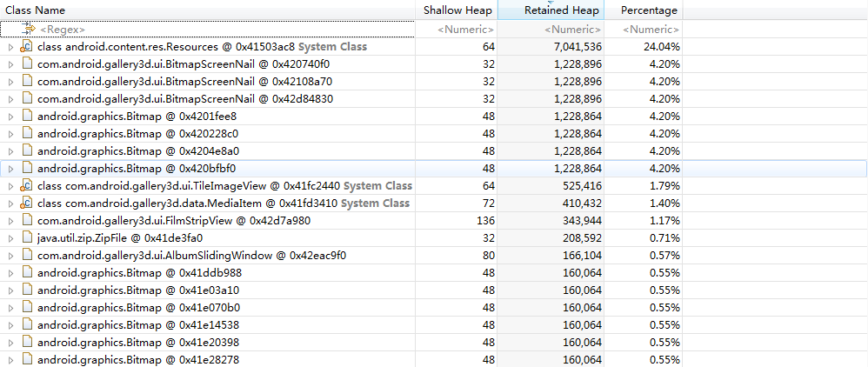Click the Numeric filter under Shallow Heap
Image resolution: width=868 pixels, height=367 pixels.
[465, 30]
